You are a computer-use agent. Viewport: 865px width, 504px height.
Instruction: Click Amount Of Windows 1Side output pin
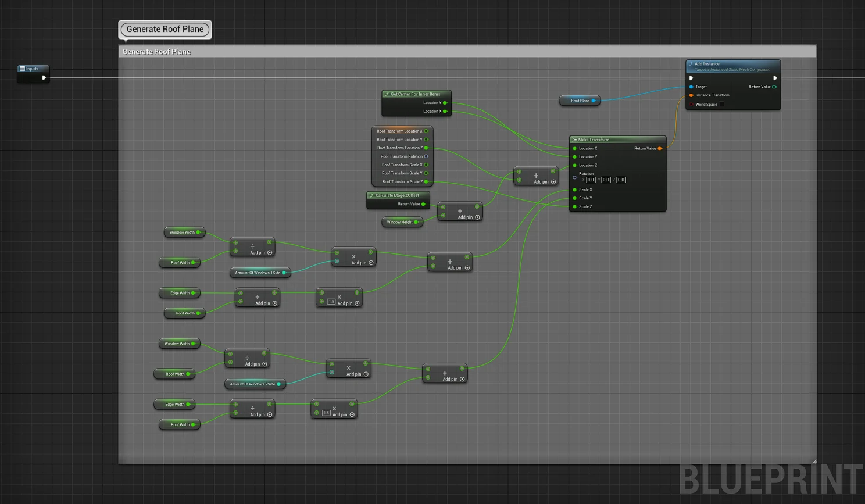(284, 273)
